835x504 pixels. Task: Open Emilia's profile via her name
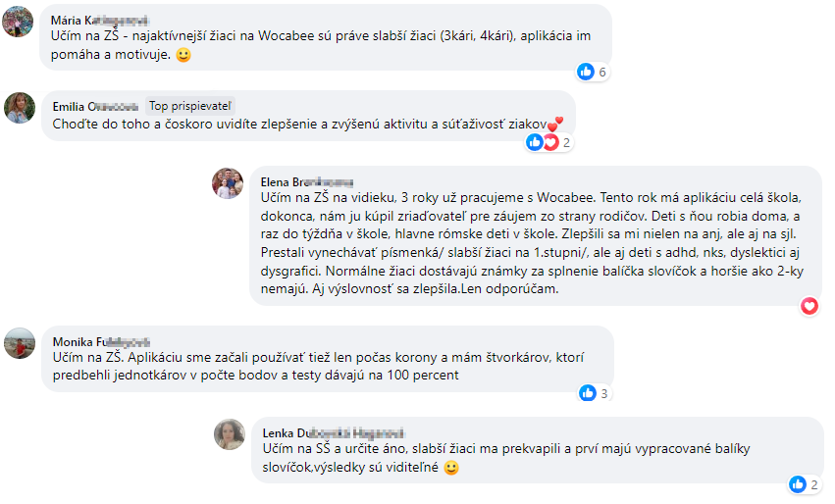[95, 107]
